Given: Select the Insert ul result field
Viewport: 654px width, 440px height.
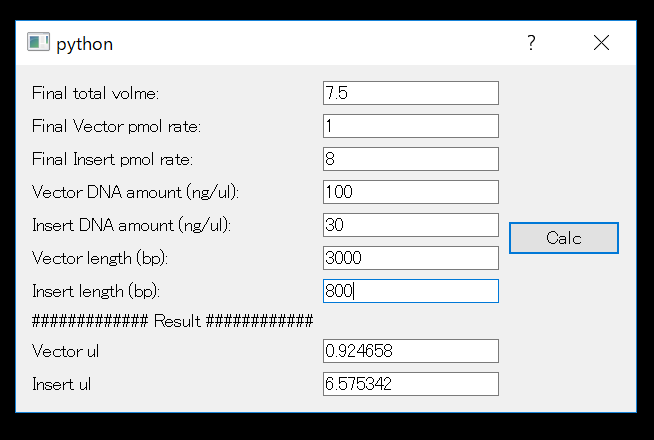Looking at the screenshot, I should coord(410,384).
